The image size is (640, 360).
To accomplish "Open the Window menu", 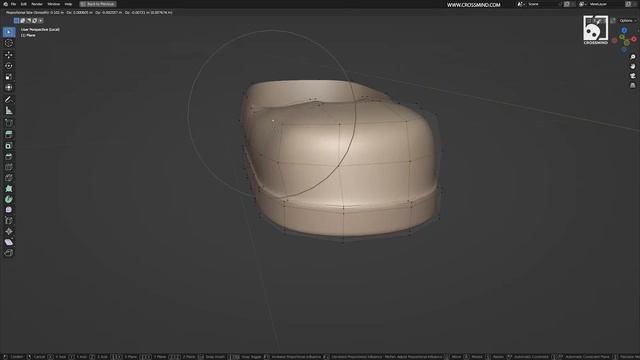I will point(53,4).
